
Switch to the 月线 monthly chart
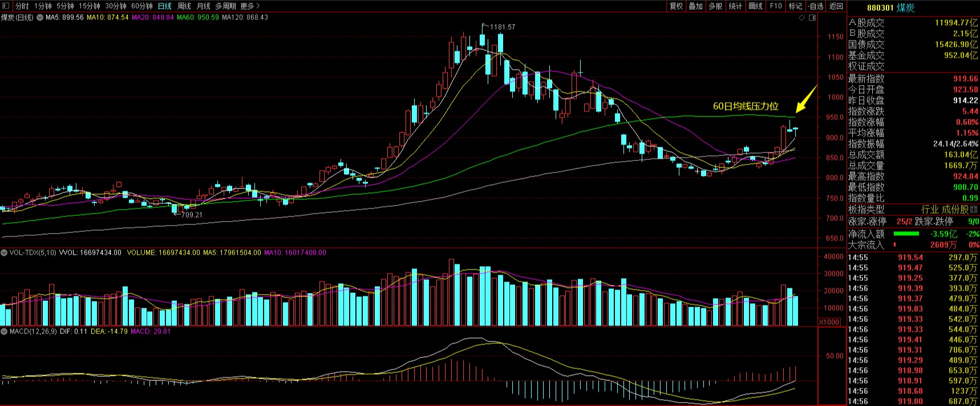tap(203, 6)
